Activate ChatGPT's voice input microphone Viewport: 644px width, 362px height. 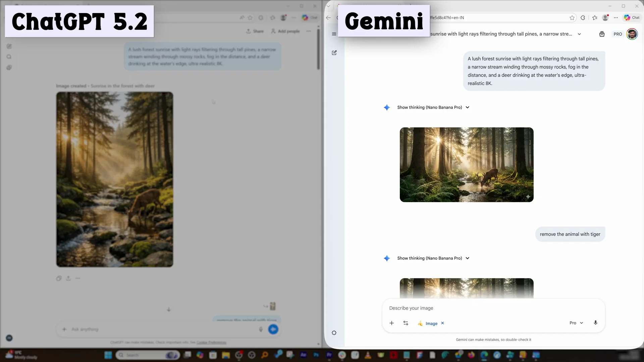261,329
